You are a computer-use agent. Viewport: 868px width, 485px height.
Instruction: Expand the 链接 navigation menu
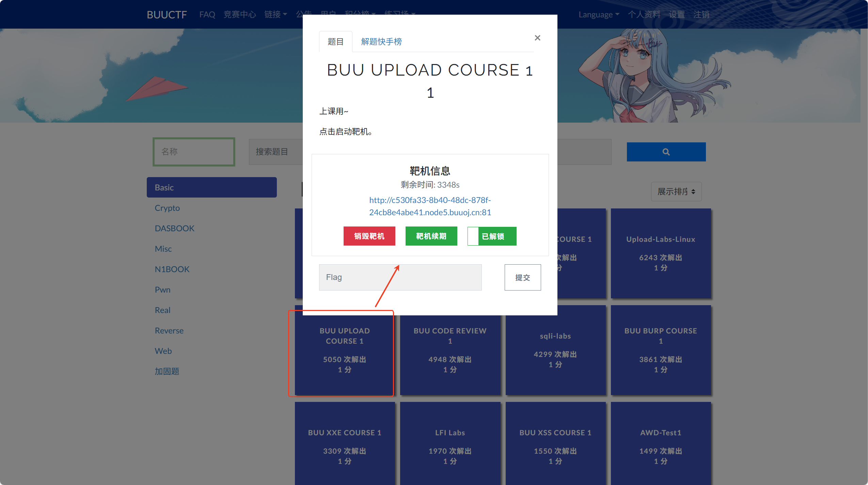(x=275, y=14)
